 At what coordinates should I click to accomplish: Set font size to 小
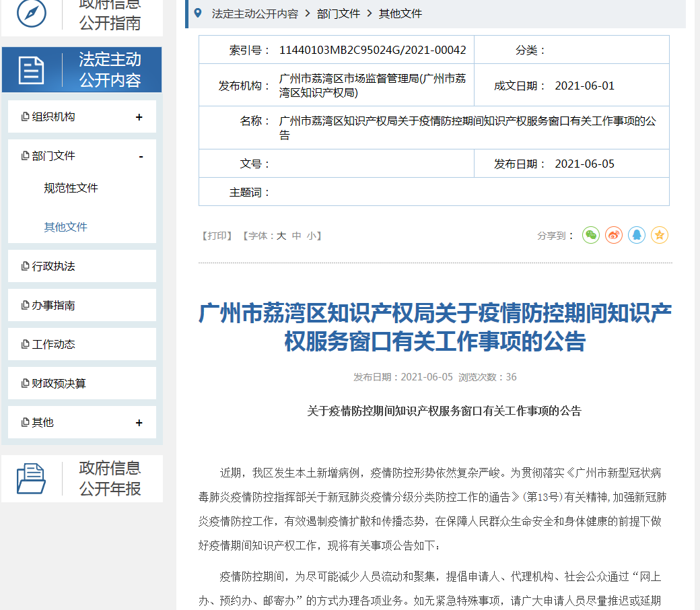pyautogui.click(x=312, y=236)
